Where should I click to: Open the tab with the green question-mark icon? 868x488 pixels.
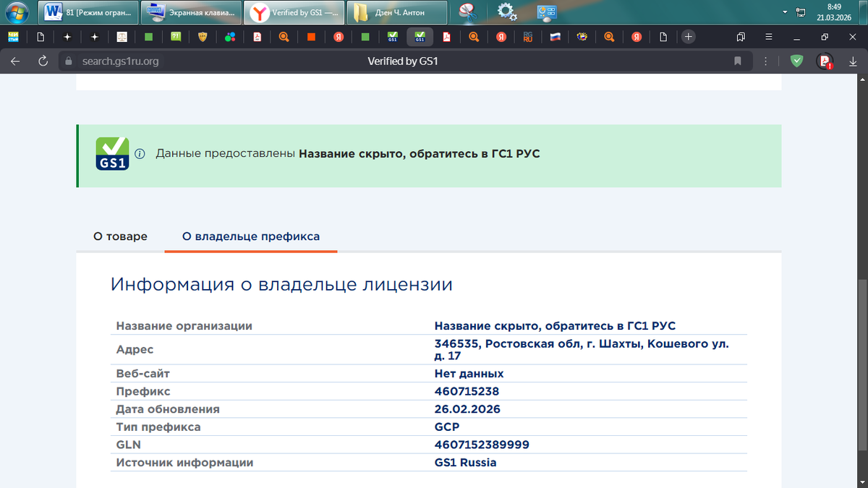[x=176, y=36]
